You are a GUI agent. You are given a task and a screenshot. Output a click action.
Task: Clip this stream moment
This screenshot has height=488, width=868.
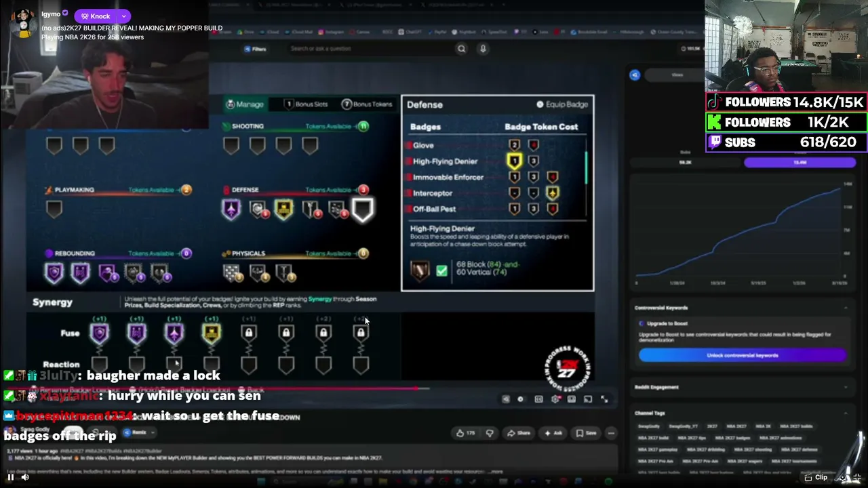816,478
